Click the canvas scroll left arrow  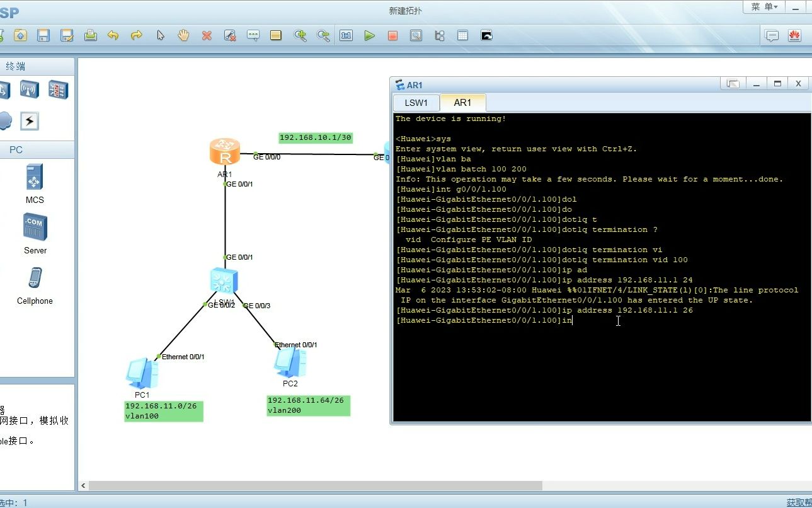(83, 486)
